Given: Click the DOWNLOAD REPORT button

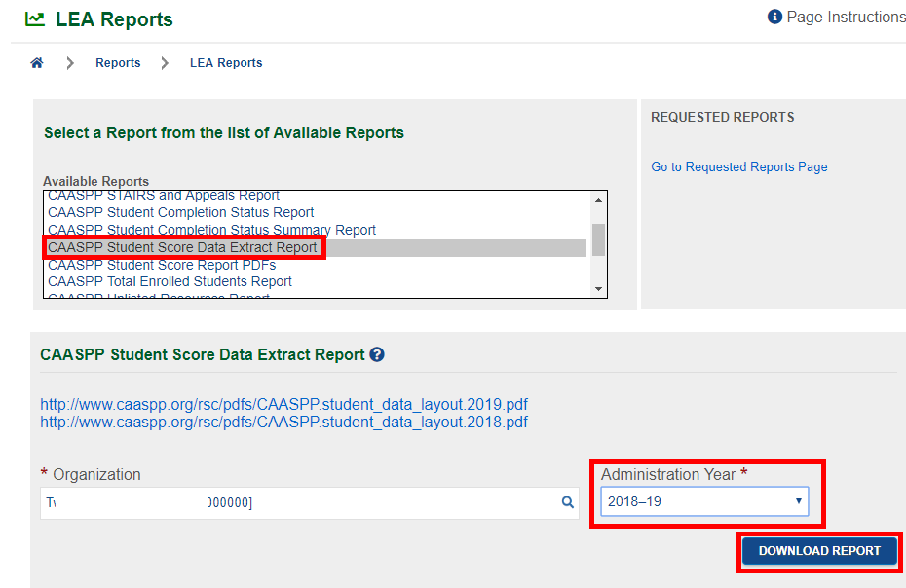Looking at the screenshot, I should click(x=819, y=551).
